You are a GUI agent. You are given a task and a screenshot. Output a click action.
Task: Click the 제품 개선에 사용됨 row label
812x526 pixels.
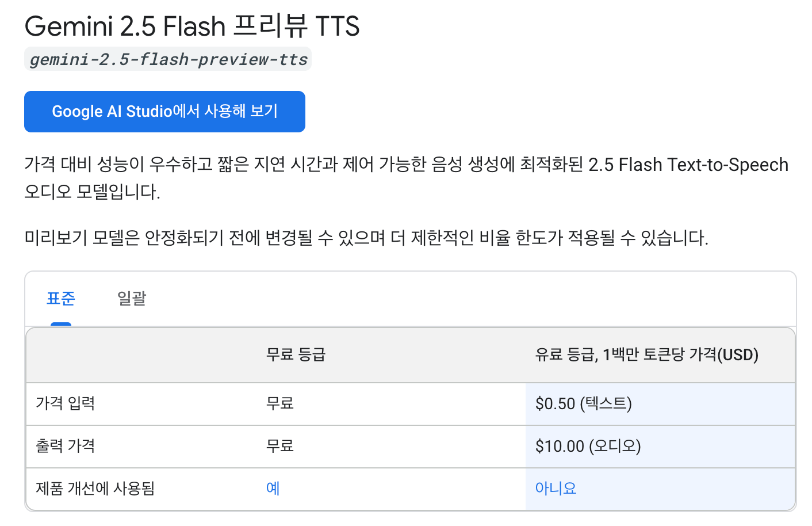(x=95, y=489)
